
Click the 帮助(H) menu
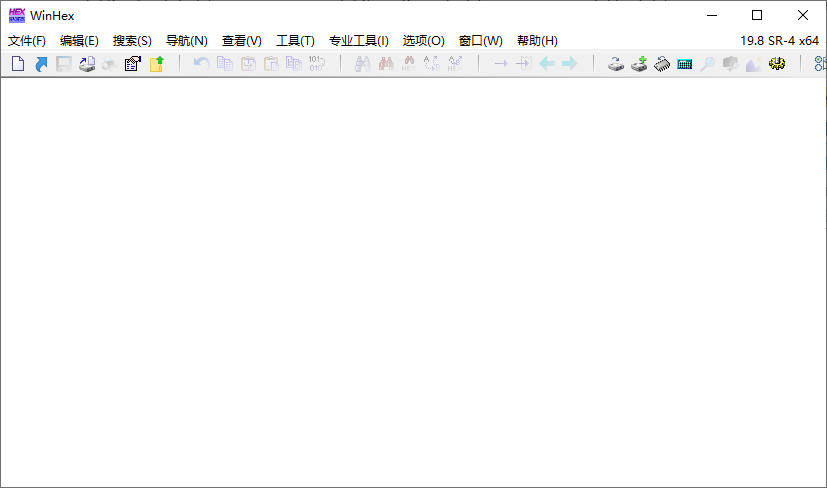537,41
